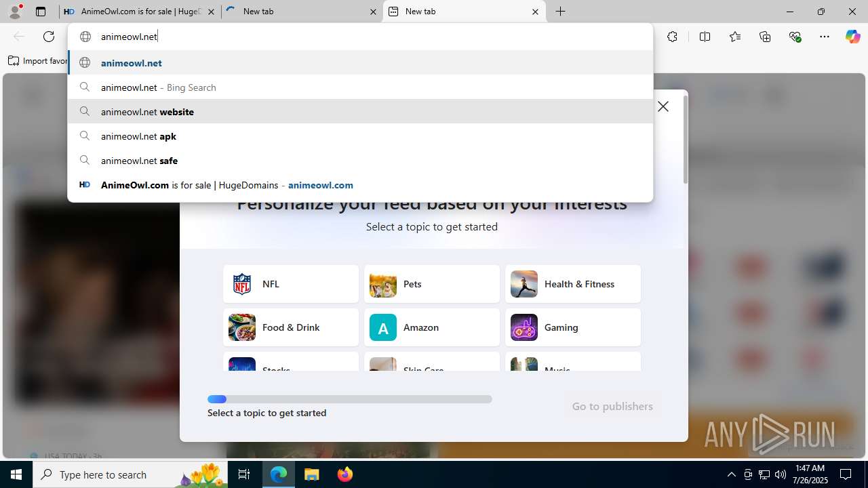Open the HugeDomains animeowl.com history suggestion

click(360, 185)
